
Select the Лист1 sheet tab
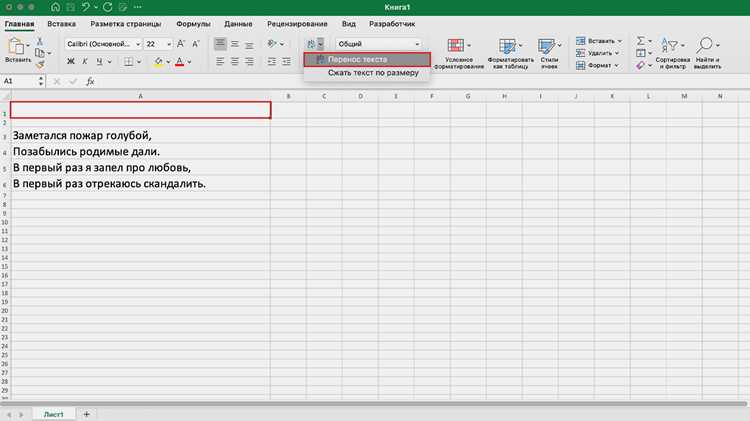[x=54, y=414]
